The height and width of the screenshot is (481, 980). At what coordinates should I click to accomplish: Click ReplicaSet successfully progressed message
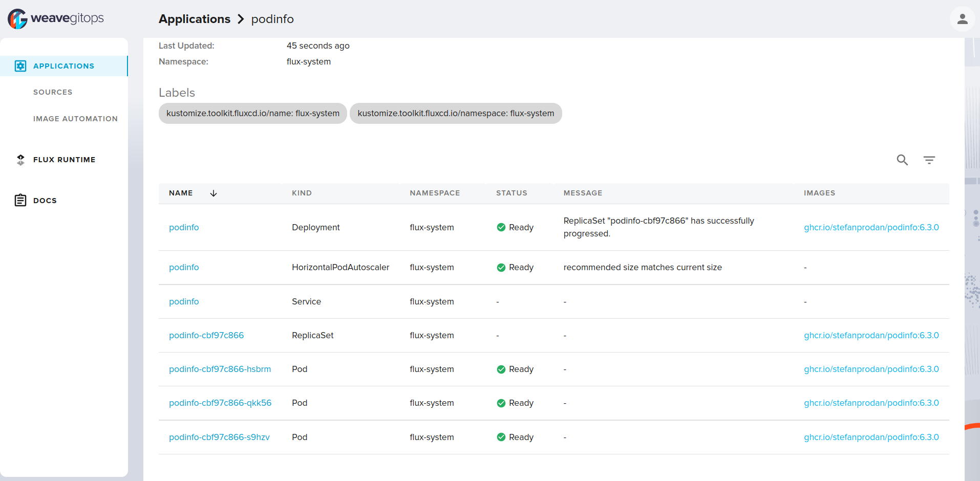[659, 227]
